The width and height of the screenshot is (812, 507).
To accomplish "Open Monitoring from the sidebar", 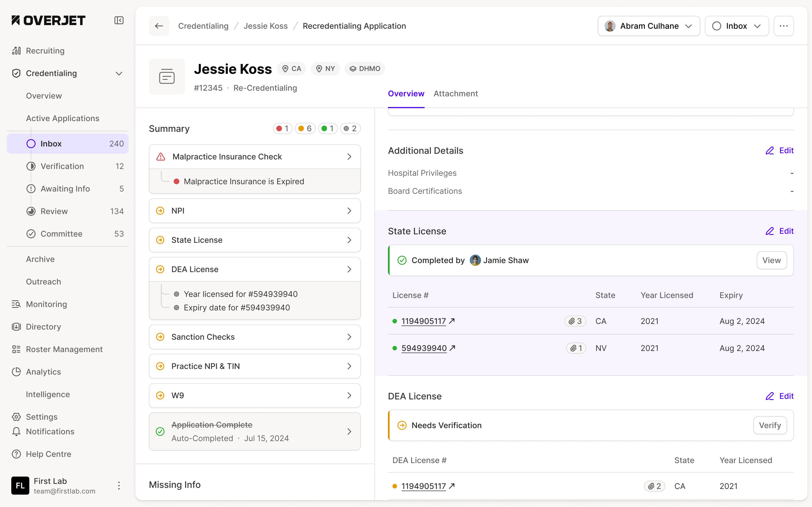I will (x=46, y=304).
